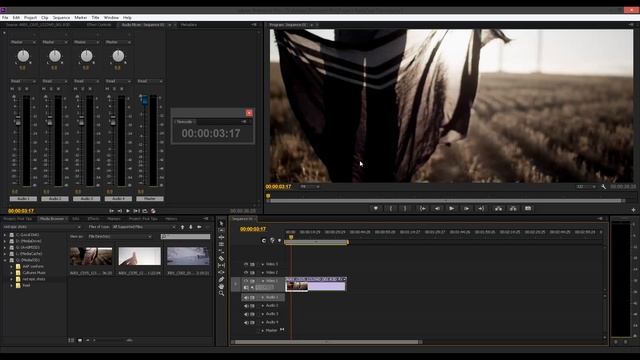Select the Pen tool
This screenshot has height=360, width=640.
click(x=221, y=279)
